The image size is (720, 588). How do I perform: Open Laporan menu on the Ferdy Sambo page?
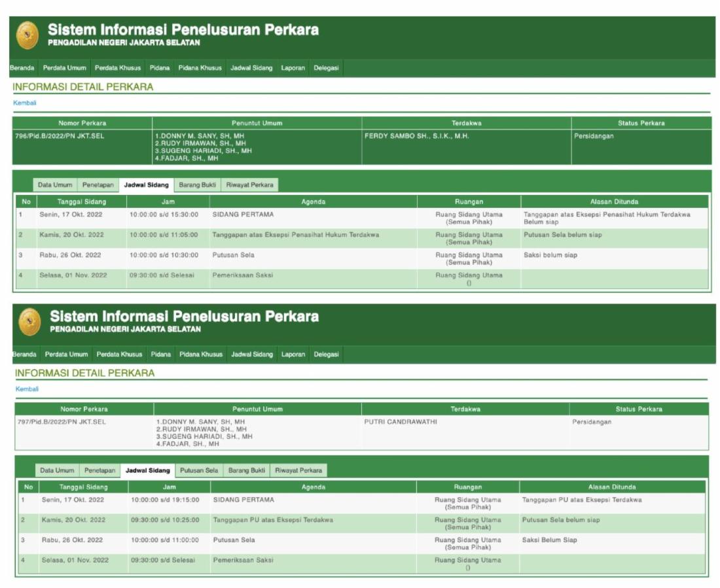(x=293, y=68)
